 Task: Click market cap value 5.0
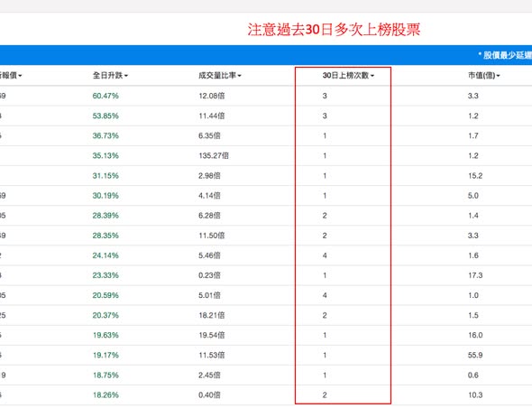pos(473,196)
